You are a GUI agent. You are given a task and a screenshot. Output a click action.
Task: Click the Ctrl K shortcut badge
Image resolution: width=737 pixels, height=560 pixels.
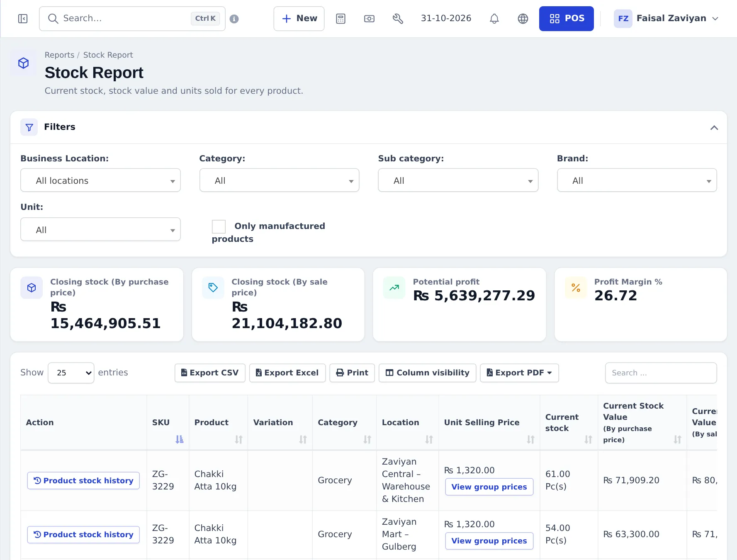click(x=205, y=19)
